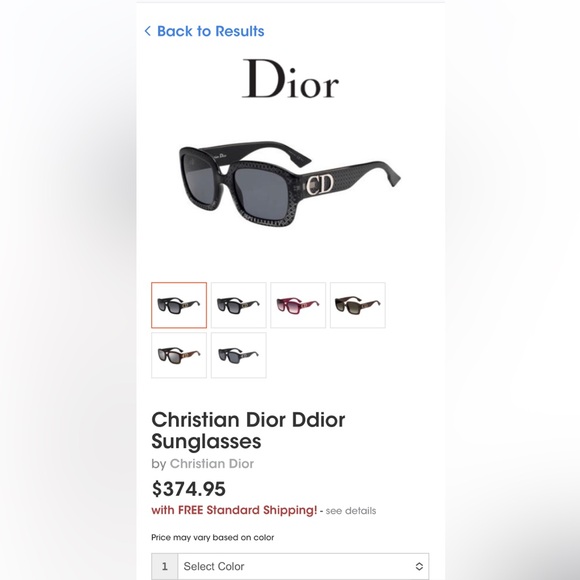The image size is (580, 580).
Task: Pick the last grey sunglasses thumbnail
Action: click(239, 355)
